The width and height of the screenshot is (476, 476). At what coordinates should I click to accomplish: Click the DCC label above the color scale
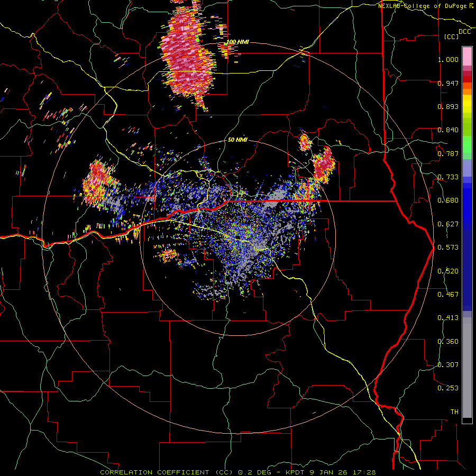point(464,32)
